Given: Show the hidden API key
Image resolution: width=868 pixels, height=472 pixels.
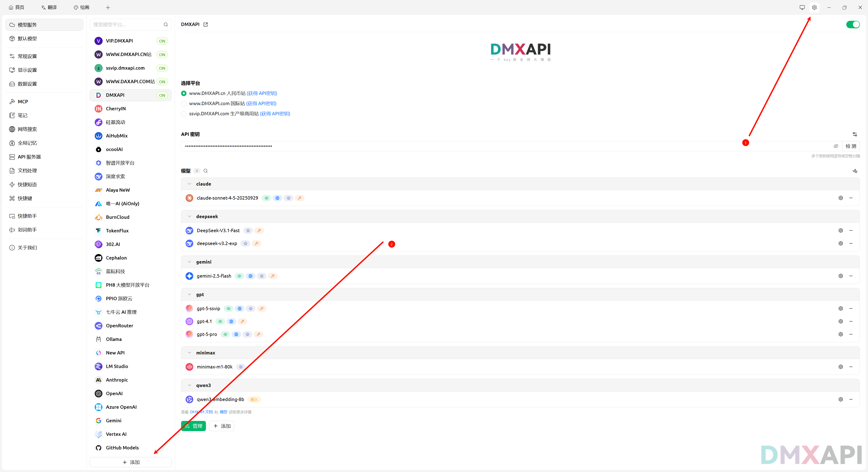Looking at the screenshot, I should click(836, 146).
